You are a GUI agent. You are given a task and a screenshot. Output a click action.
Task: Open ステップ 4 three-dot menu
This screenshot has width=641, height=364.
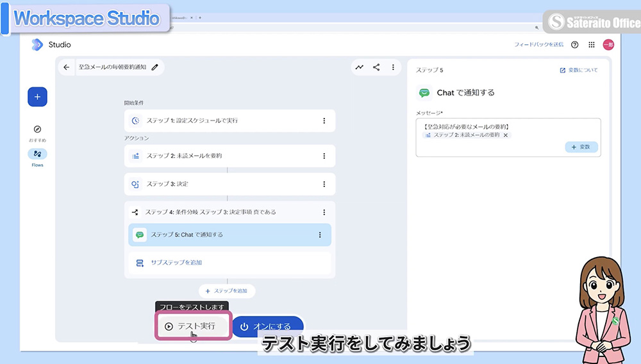tap(324, 212)
